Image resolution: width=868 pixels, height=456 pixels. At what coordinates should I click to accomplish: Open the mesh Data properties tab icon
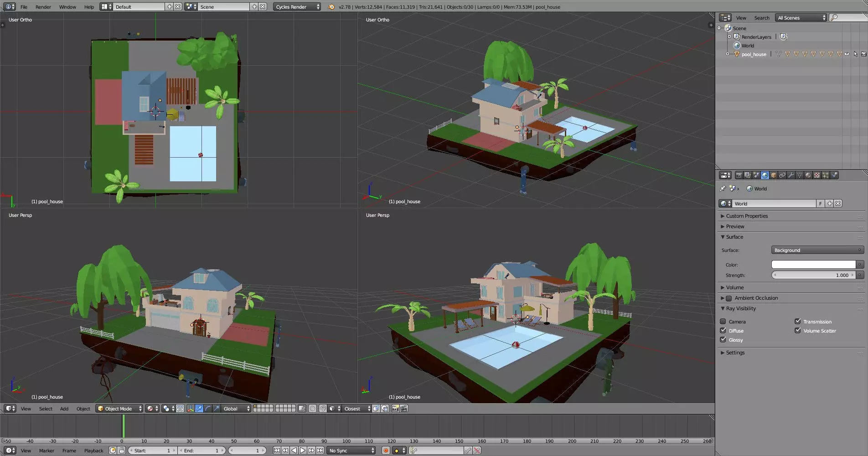(800, 175)
